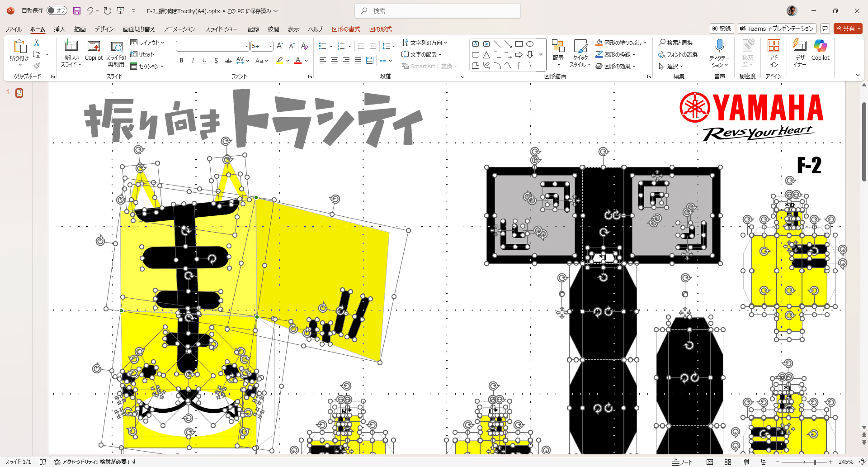Click the Format Painter brush icon

tap(37, 66)
